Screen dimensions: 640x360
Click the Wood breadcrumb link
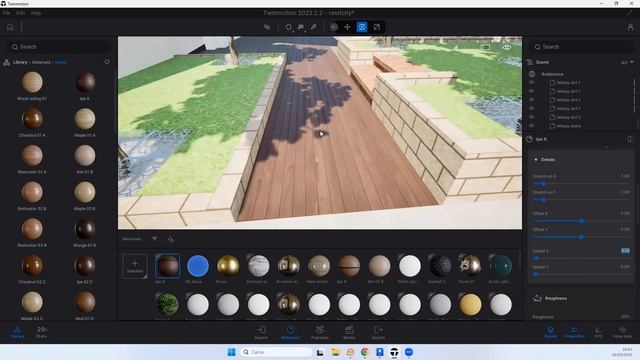pyautogui.click(x=60, y=62)
